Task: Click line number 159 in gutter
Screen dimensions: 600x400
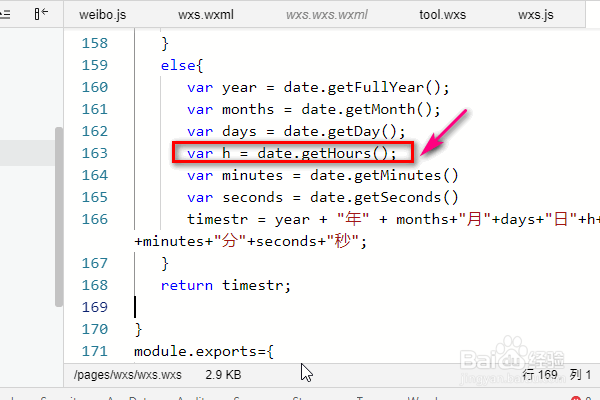Action: point(95,65)
